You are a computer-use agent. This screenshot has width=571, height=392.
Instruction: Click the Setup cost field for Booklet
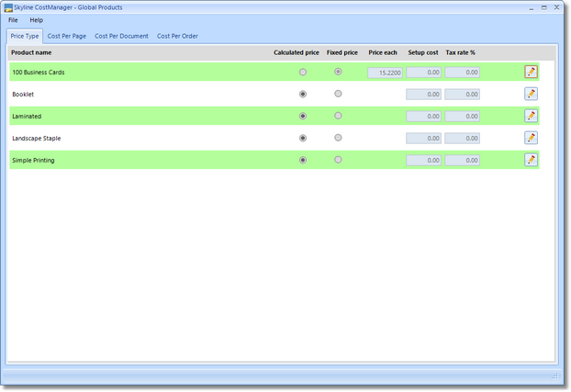point(423,95)
